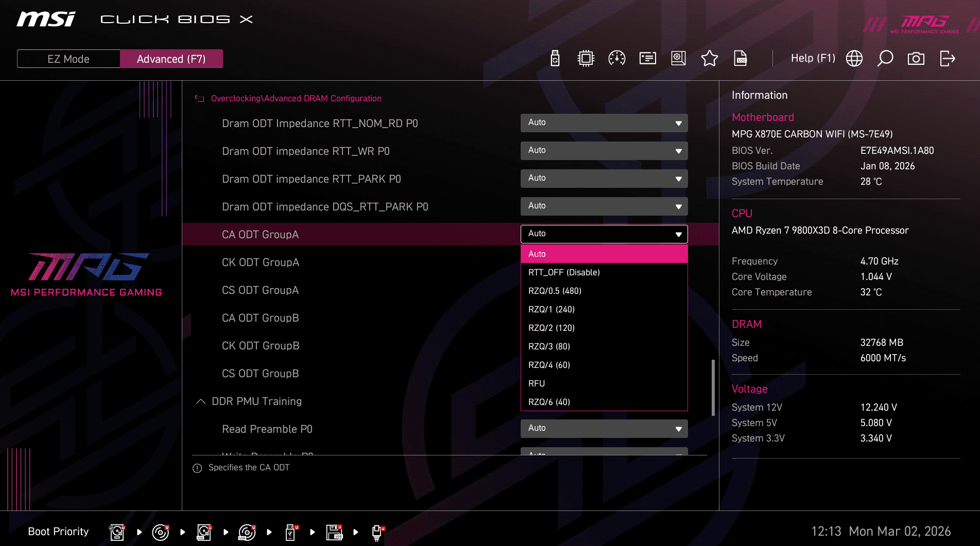
Task: Open the LOG file icon
Action: (x=741, y=59)
